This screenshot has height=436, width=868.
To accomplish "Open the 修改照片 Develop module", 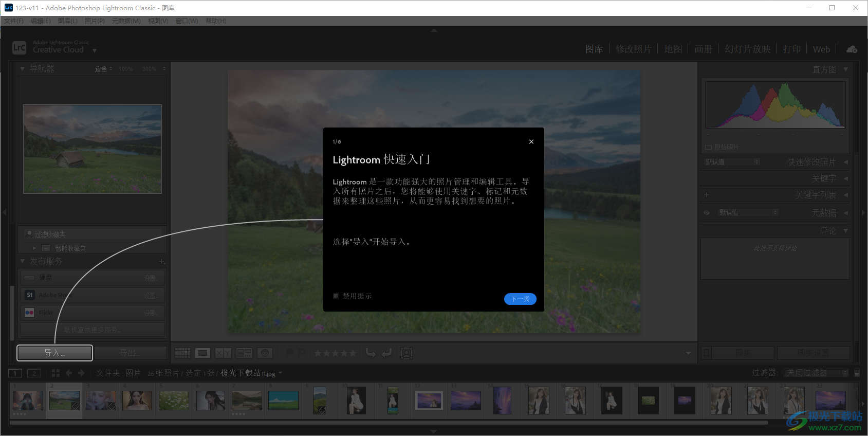I will (634, 49).
